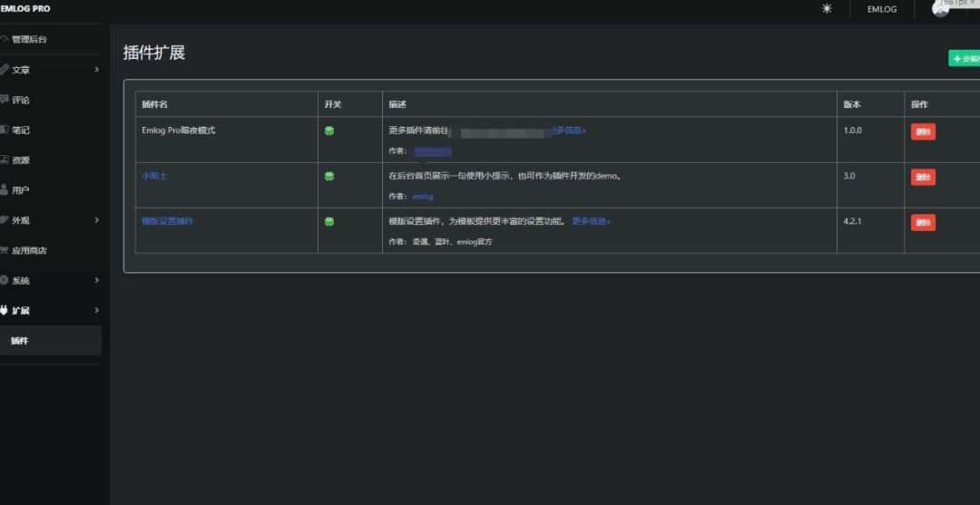The height and width of the screenshot is (505, 980).
Task: Click the sun theme toggle icon
Action: click(827, 9)
